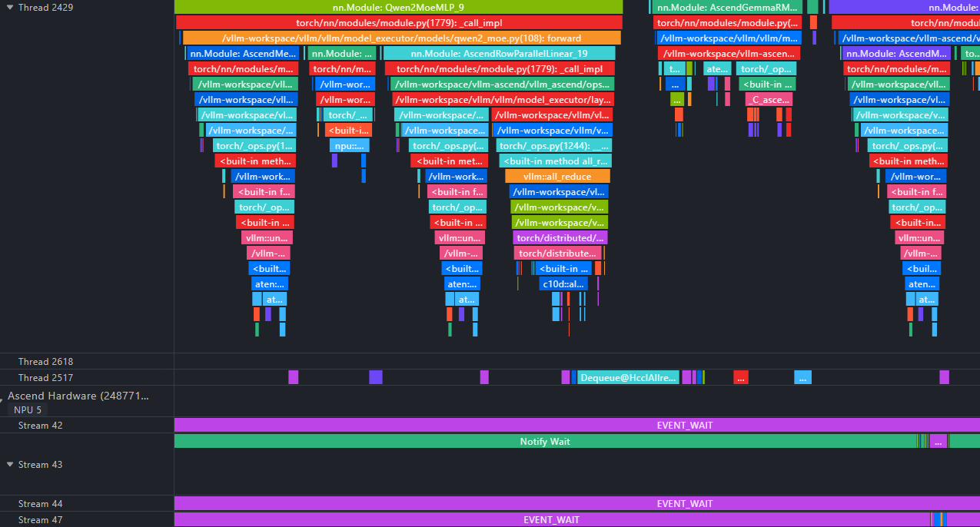Select the EVENT_WAIT bar on Stream 42
The height and width of the screenshot is (527, 980).
[577, 425]
